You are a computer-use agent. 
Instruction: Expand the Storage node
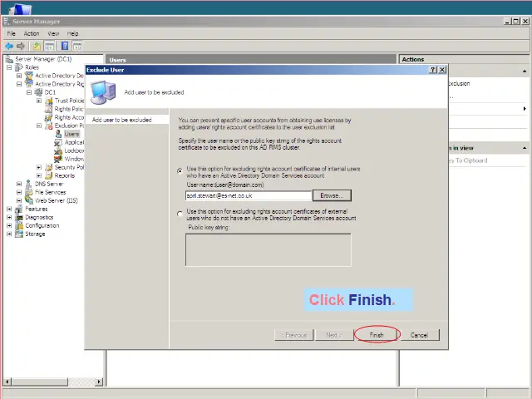(x=9, y=234)
